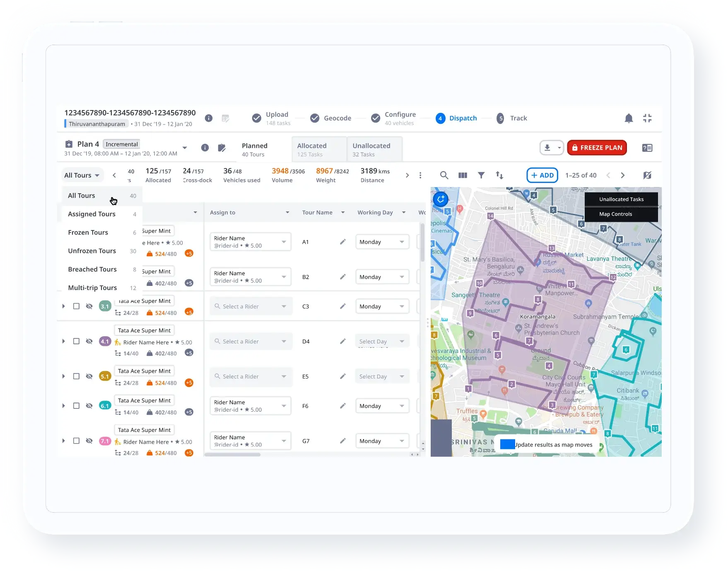Screen dimensions: 728x571
Task: Expand tour row 6.1 details
Action: [63, 405]
